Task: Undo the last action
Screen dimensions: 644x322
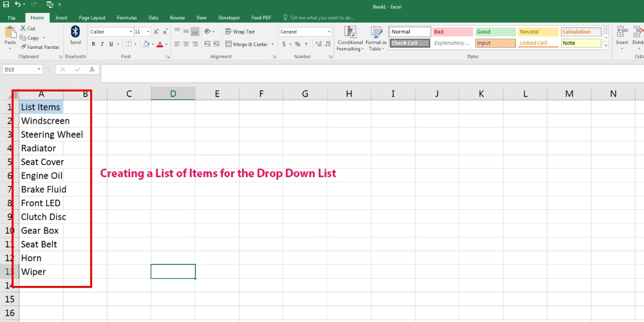Action: (x=17, y=5)
